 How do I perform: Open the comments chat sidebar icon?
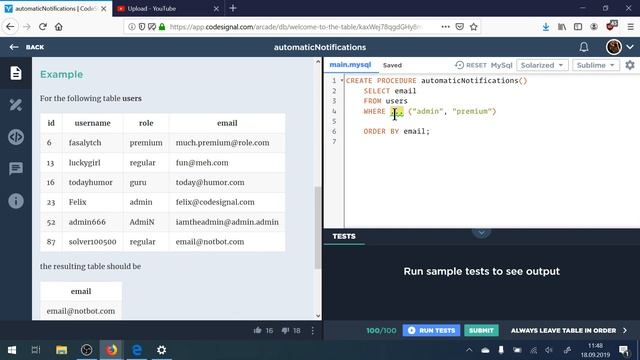[x=16, y=169]
